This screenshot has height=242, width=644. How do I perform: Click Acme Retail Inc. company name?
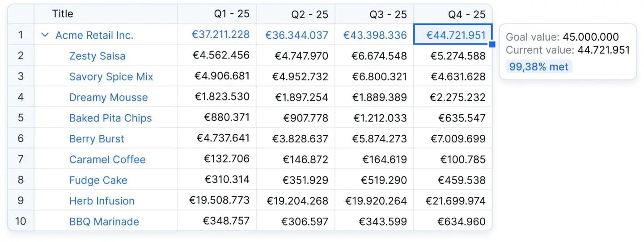coord(94,35)
